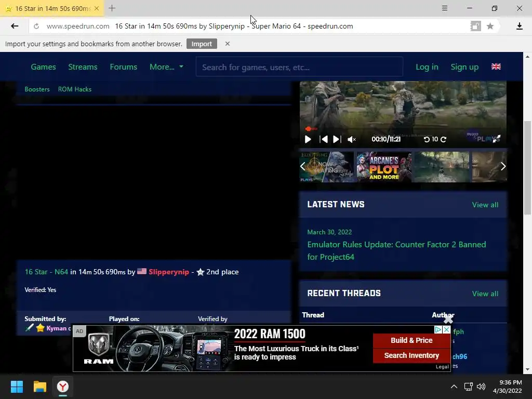Go to Sign up
The width and height of the screenshot is (532, 399).
464,67
